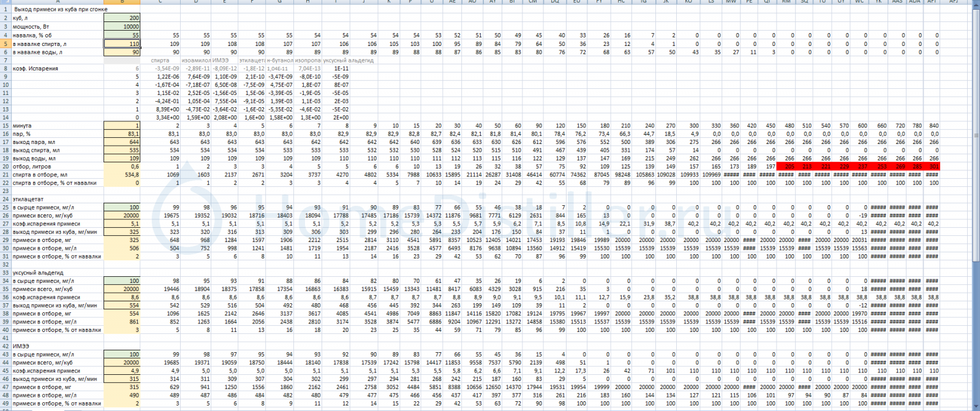The image size is (980, 411).
Task: Select the cell with value 19970
Action: click(859, 314)
